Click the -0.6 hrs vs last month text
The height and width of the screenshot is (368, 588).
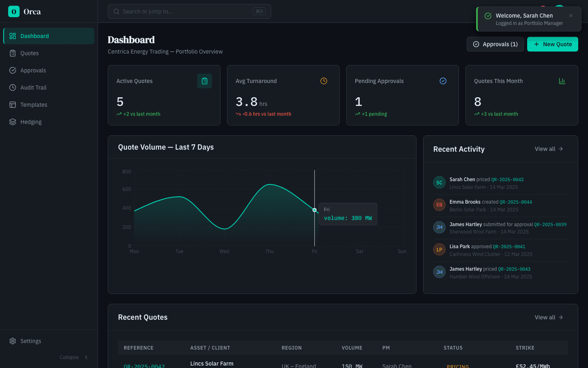tap(267, 114)
